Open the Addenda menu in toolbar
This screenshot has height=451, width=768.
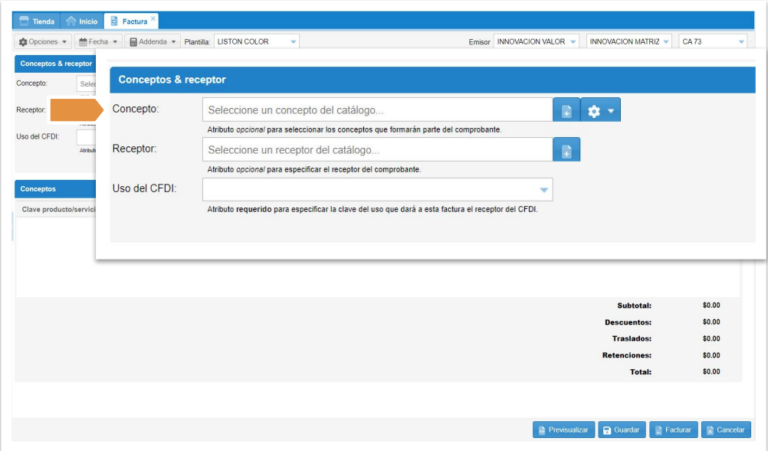tap(153, 42)
